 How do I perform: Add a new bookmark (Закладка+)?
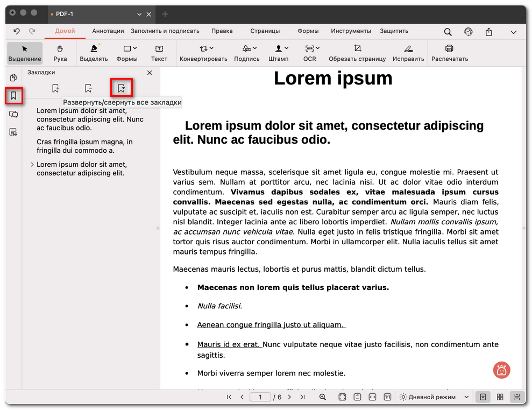point(55,88)
